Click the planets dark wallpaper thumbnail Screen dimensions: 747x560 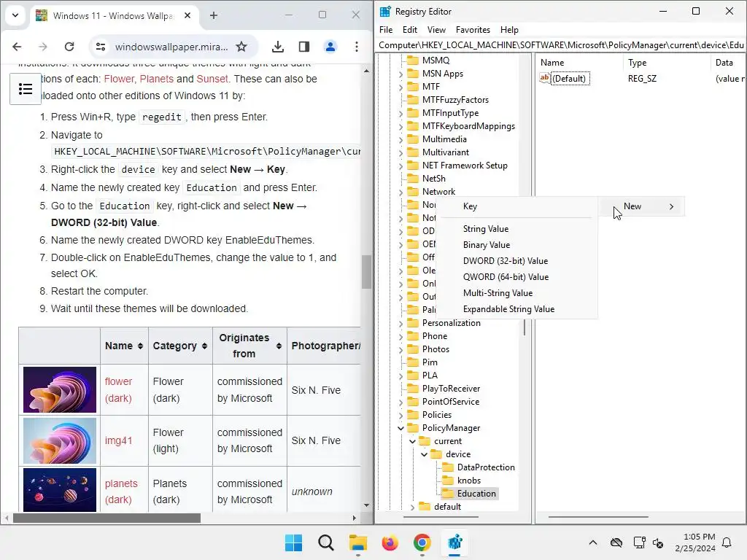[60, 490]
